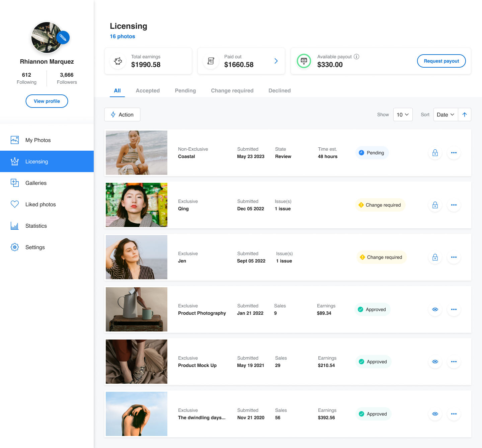Image resolution: width=482 pixels, height=448 pixels.
Task: Toggle visibility eye for Product Photography
Action: tap(435, 309)
